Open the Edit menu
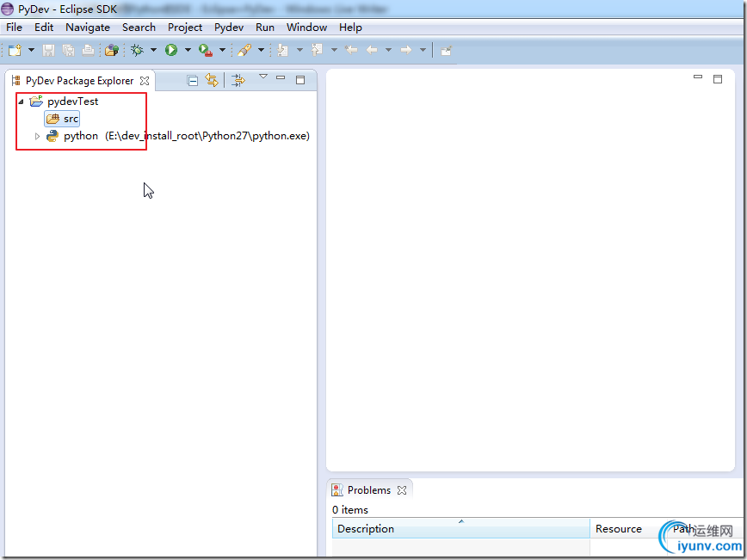747x560 pixels. tap(44, 28)
